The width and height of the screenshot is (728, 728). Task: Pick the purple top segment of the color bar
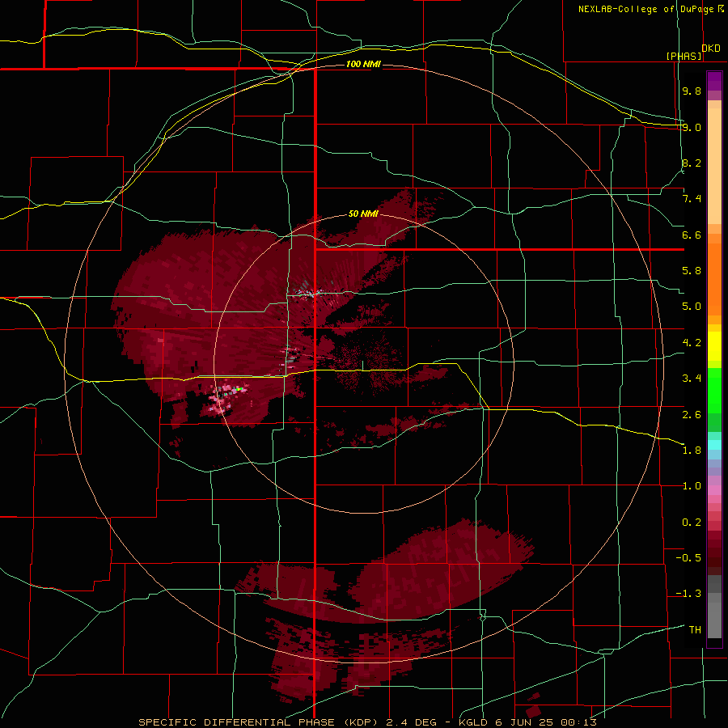pyautogui.click(x=714, y=81)
